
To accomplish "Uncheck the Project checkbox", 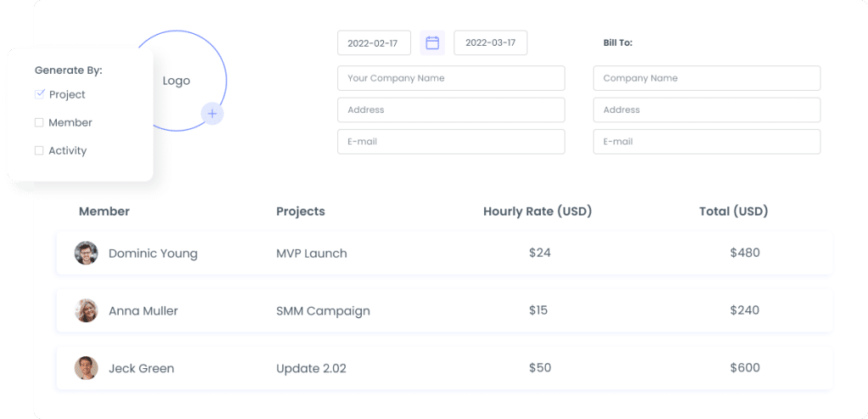I will (x=40, y=94).
